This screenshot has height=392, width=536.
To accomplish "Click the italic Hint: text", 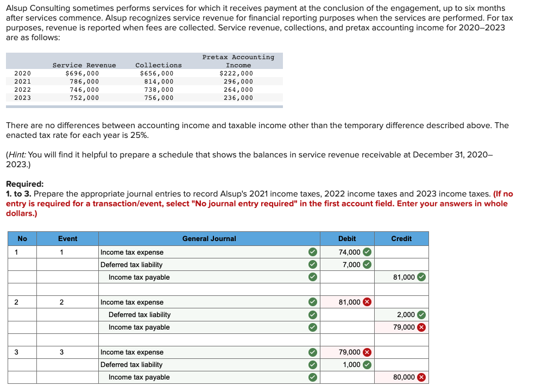I will click(x=17, y=155).
